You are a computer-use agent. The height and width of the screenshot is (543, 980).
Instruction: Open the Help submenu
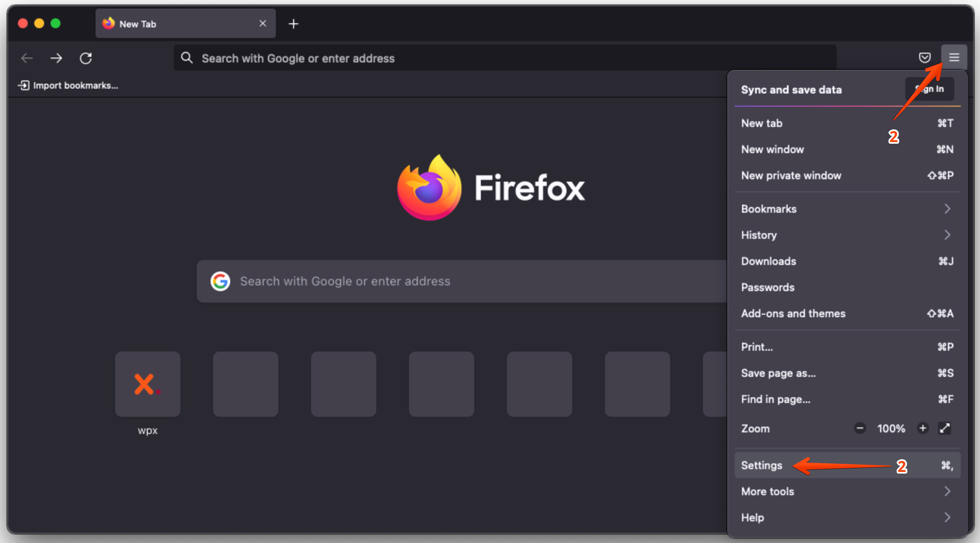click(847, 518)
